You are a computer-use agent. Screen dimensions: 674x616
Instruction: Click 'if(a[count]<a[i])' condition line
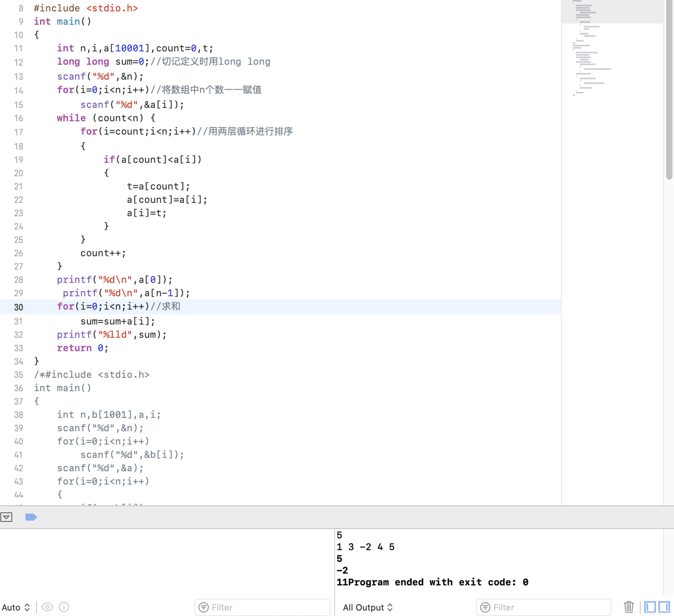click(152, 159)
